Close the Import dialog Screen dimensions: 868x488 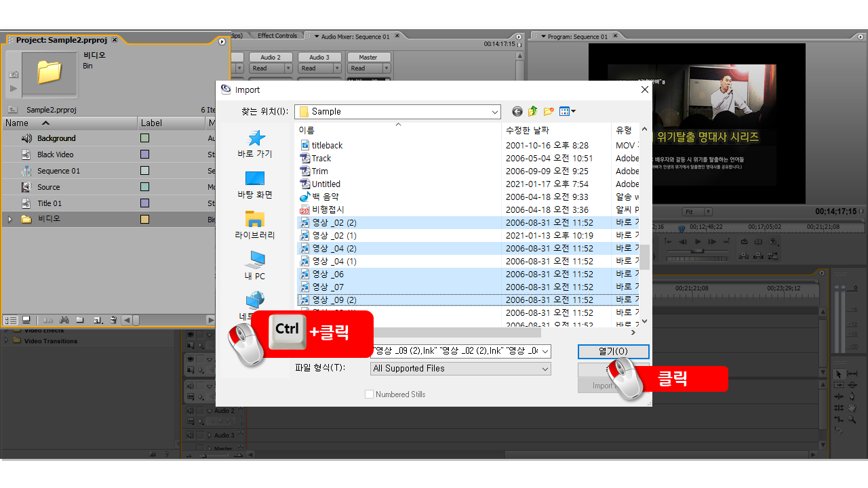[x=645, y=89]
